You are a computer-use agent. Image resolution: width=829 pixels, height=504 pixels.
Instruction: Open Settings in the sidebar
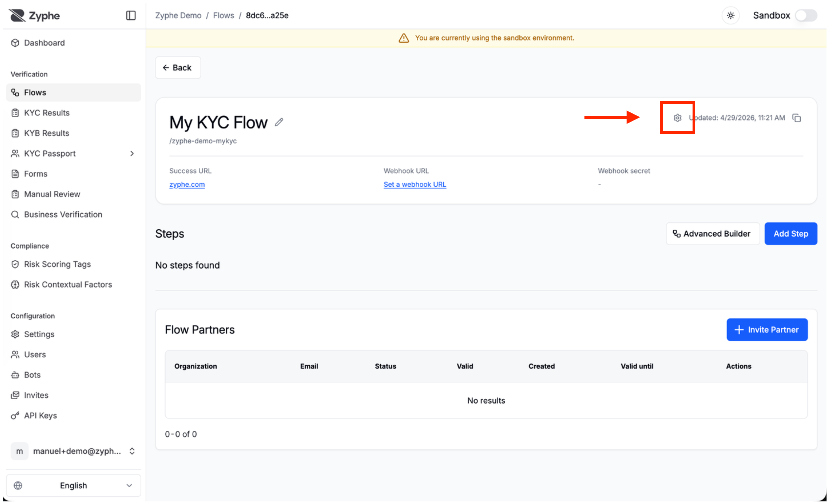73,334
